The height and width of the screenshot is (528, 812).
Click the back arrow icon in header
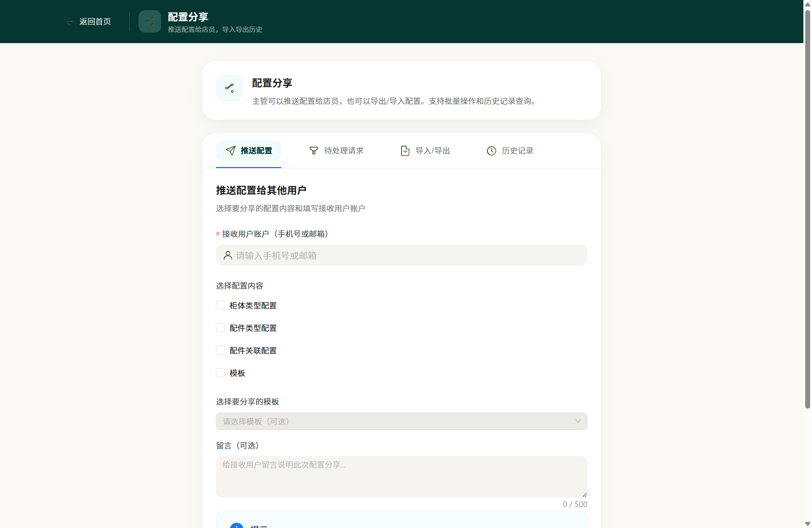coord(69,22)
